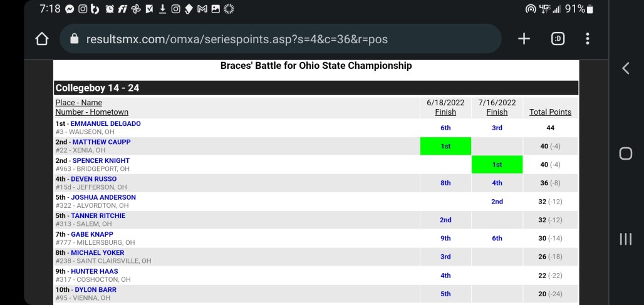Tap the padlock site security icon
The image size is (644, 305).
pos(74,39)
